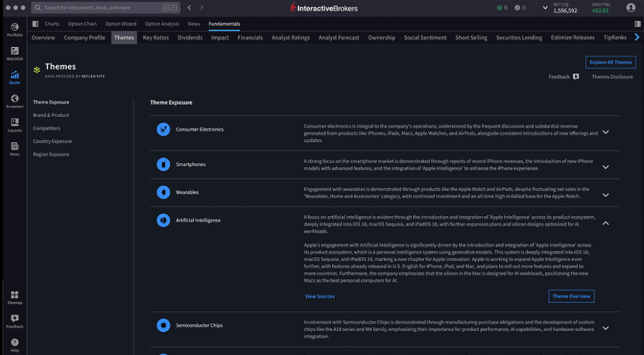Open the Financials sub-tab
Image resolution: width=644 pixels, height=355 pixels.
(x=250, y=38)
